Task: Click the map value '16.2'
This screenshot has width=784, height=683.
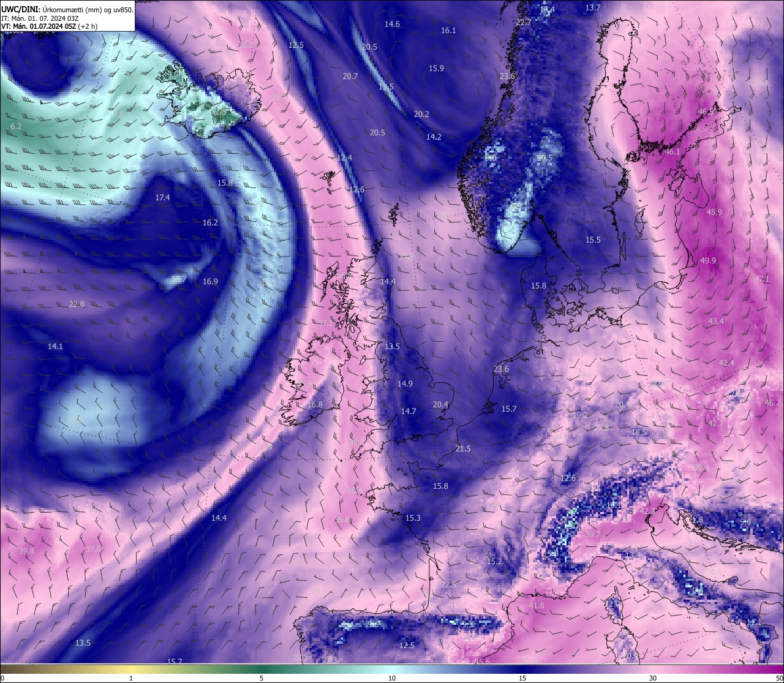Action: pos(210,223)
